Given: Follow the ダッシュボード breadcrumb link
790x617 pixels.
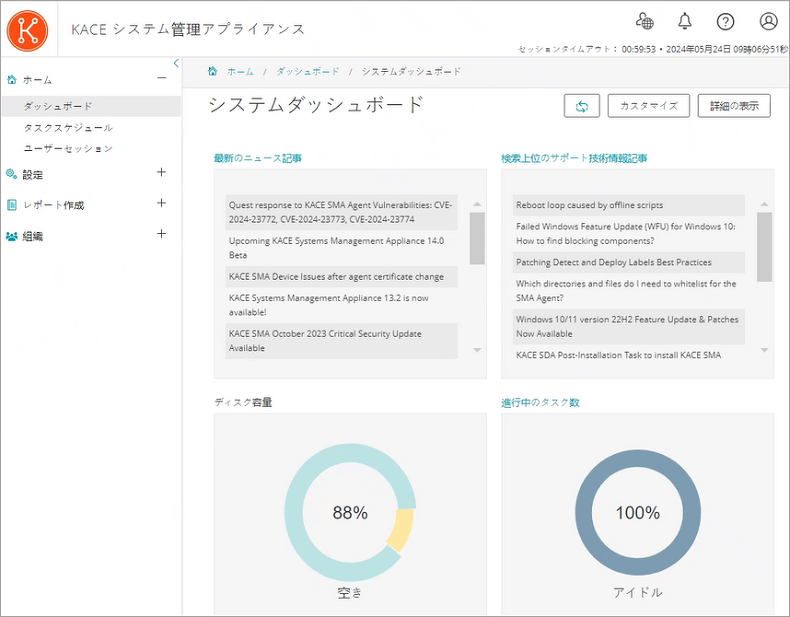Looking at the screenshot, I should (x=308, y=72).
